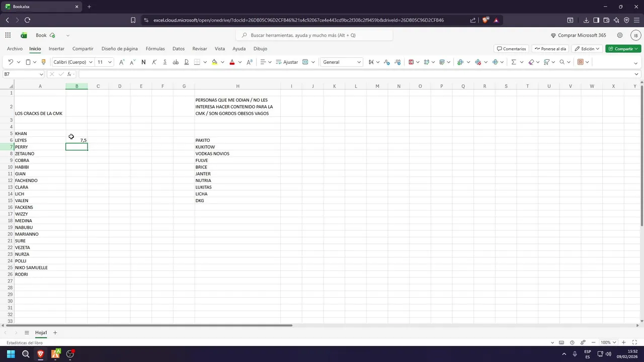The image size is (644, 362).
Task: Click the Paste clipboard icon
Action: coord(28,62)
